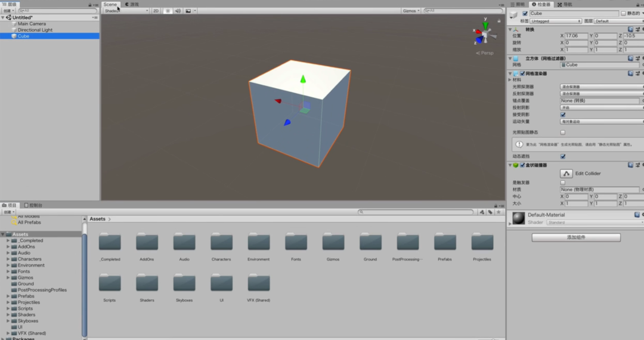Switch to the 控制台 console tab

33,205
